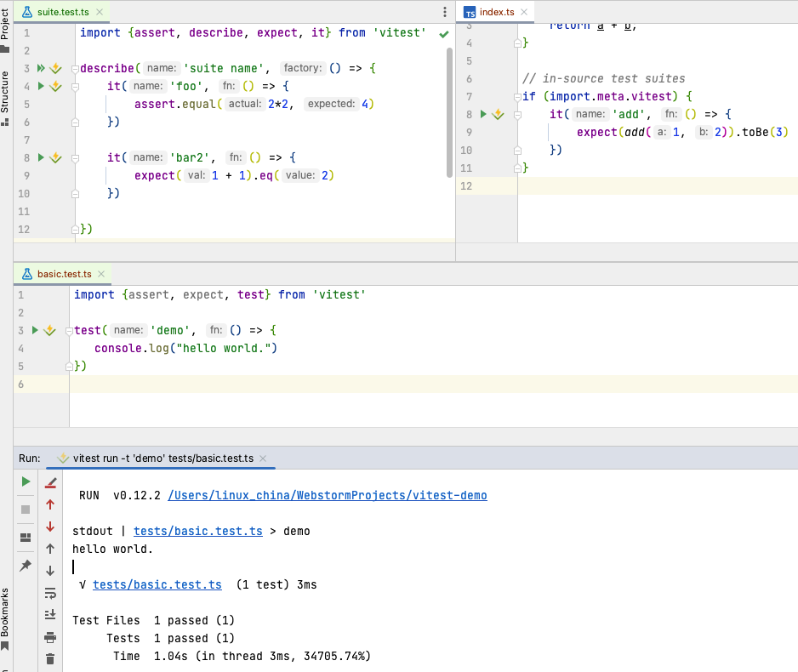Click the 'Time 1.04s' summary line
This screenshot has width=798, height=672.
(x=242, y=656)
